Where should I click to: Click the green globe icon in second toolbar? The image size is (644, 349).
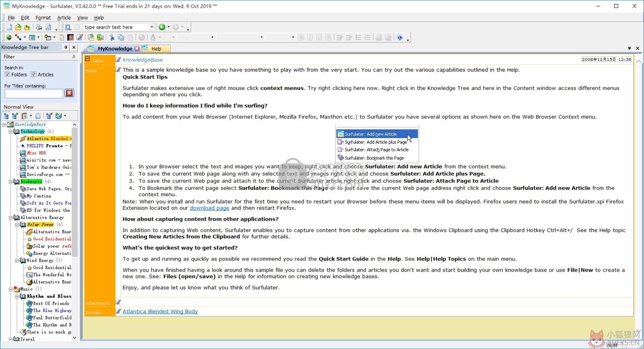click(9, 37)
